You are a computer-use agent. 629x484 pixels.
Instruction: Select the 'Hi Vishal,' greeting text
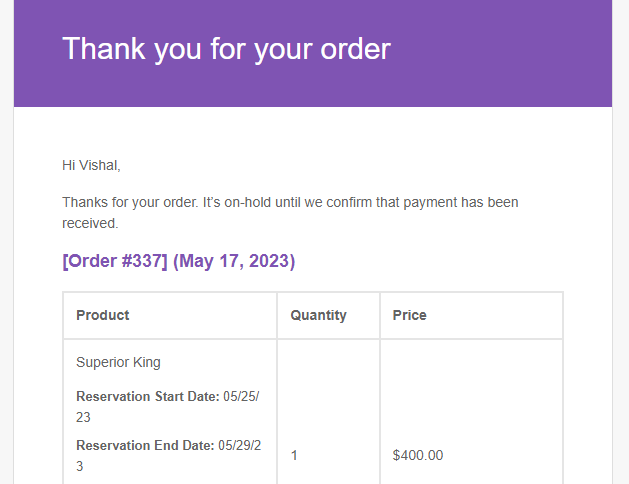point(91,165)
